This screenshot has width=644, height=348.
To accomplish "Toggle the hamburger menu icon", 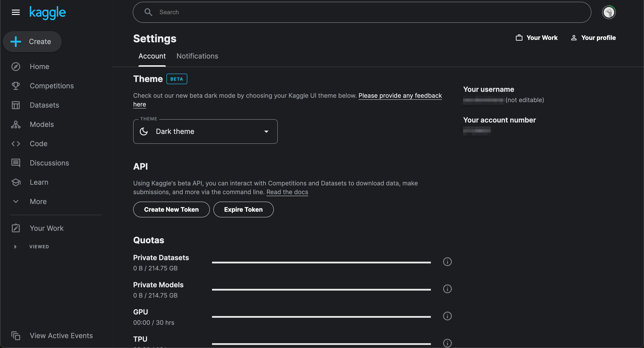I will point(16,12).
